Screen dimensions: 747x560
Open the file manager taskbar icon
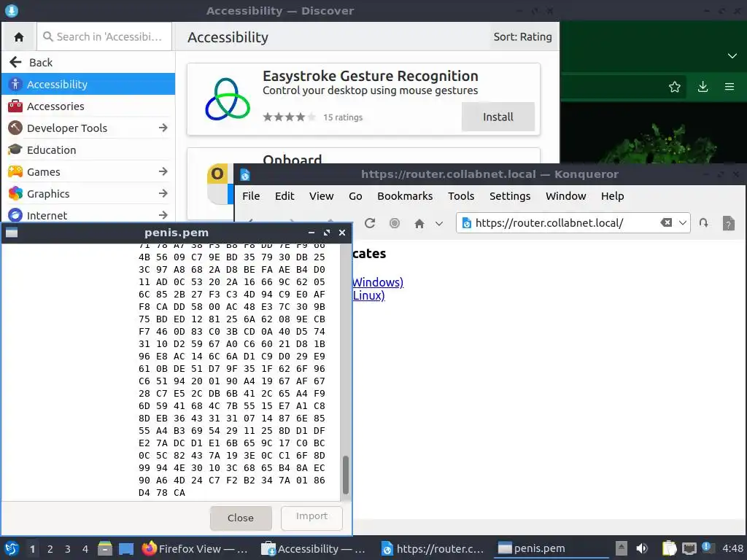(104, 548)
